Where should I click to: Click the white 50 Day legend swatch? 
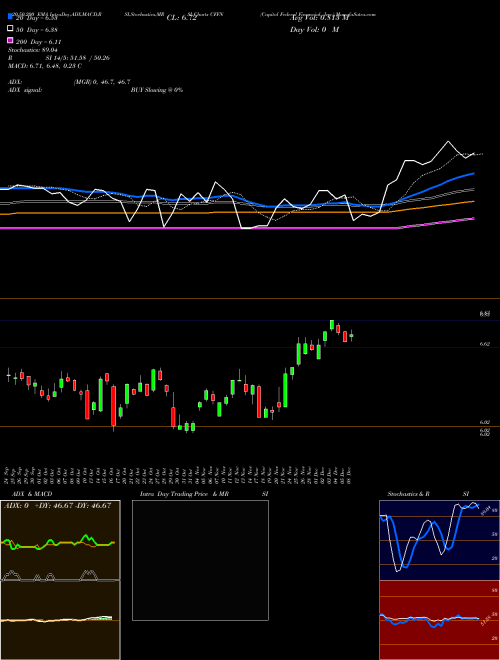(10, 29)
